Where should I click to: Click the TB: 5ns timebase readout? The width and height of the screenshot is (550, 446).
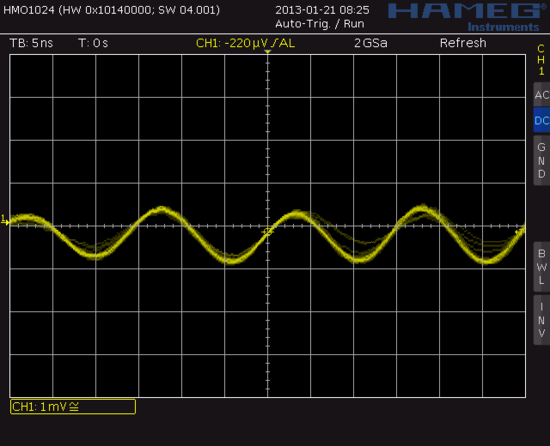(32, 43)
